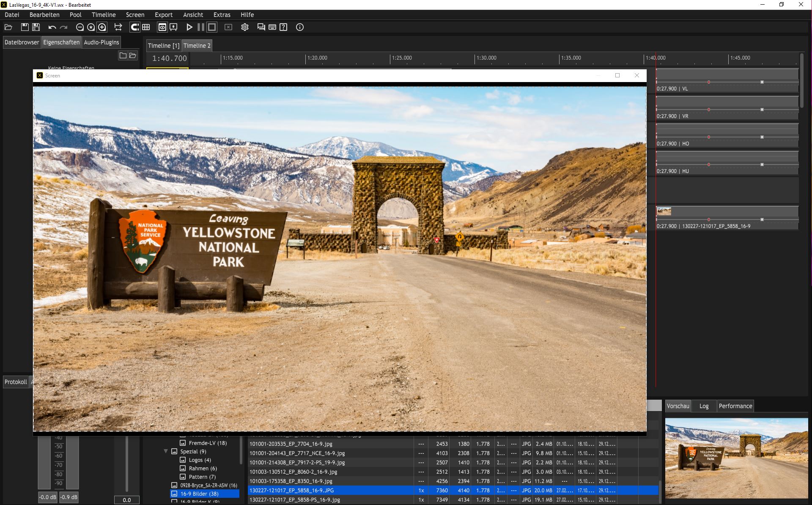Open a project with the folder icon
The width and height of the screenshot is (812, 505).
(8, 27)
